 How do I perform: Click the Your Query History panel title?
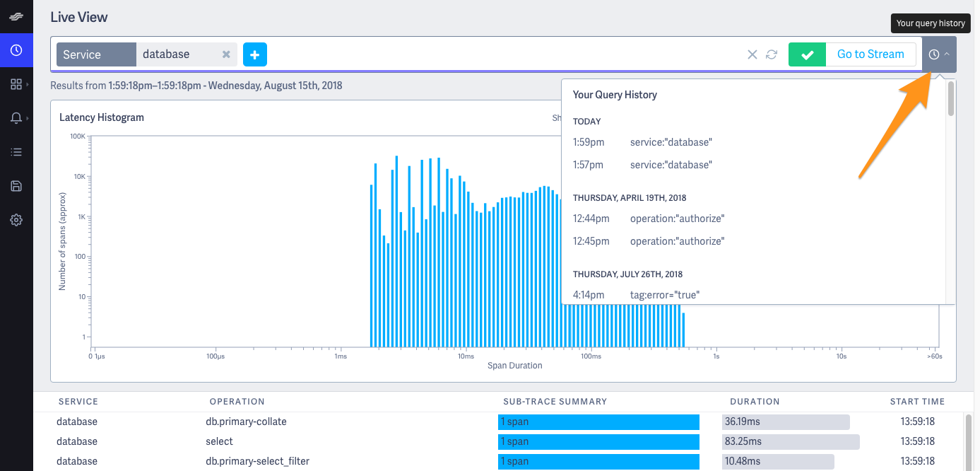pos(615,95)
